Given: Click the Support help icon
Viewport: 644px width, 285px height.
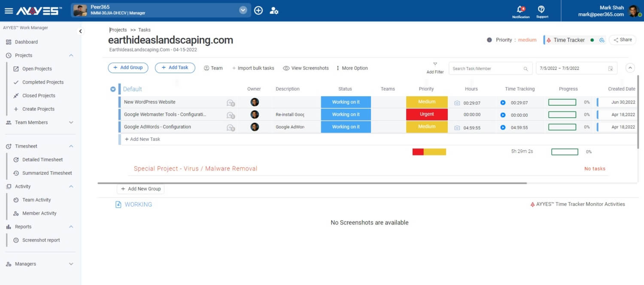Looking at the screenshot, I should coord(542,8).
